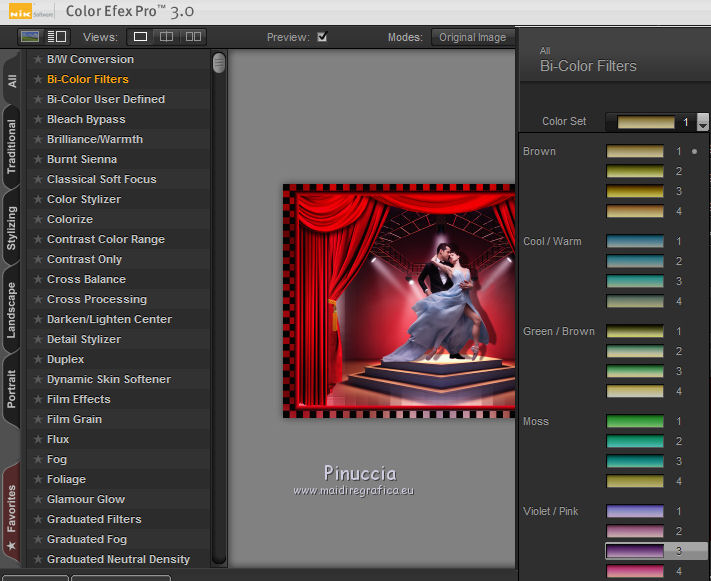Click the favorite star next to Film Grain
The image size is (711, 581).
click(x=38, y=419)
